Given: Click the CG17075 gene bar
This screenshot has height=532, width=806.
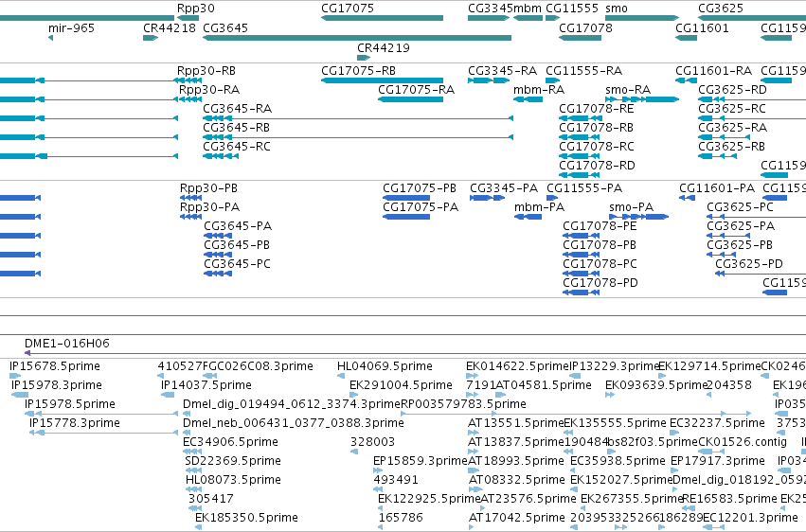Looking at the screenshot, I should (382, 18).
